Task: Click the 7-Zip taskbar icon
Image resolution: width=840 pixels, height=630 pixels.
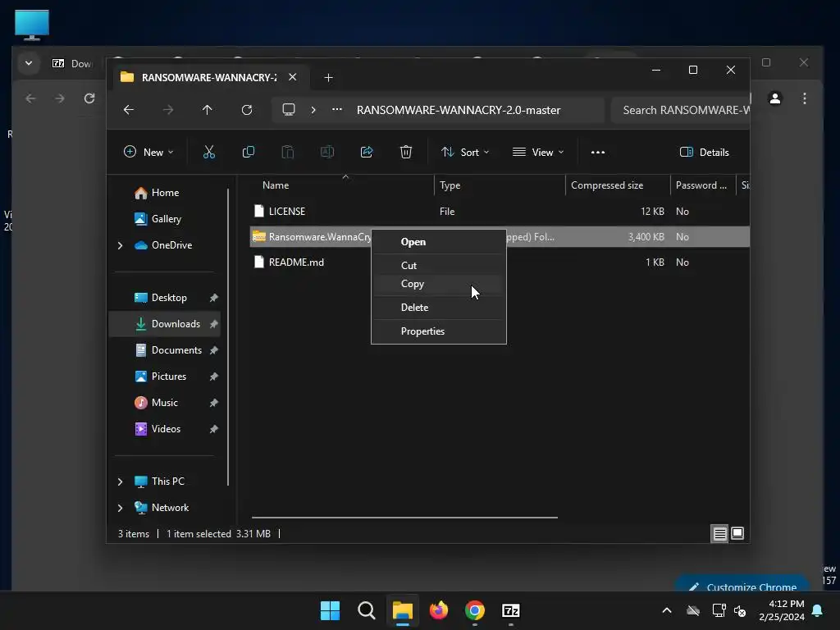Action: [510, 610]
